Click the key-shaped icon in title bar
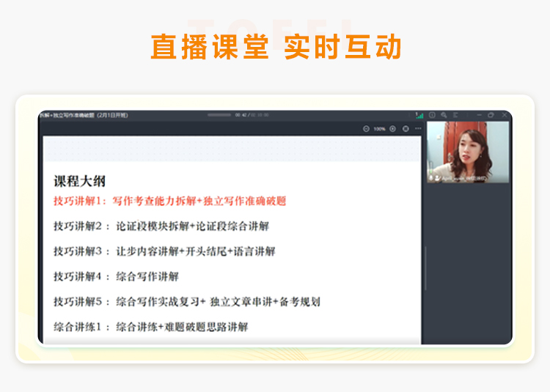Image resolution: width=550 pixels, height=392 pixels. 444,115
